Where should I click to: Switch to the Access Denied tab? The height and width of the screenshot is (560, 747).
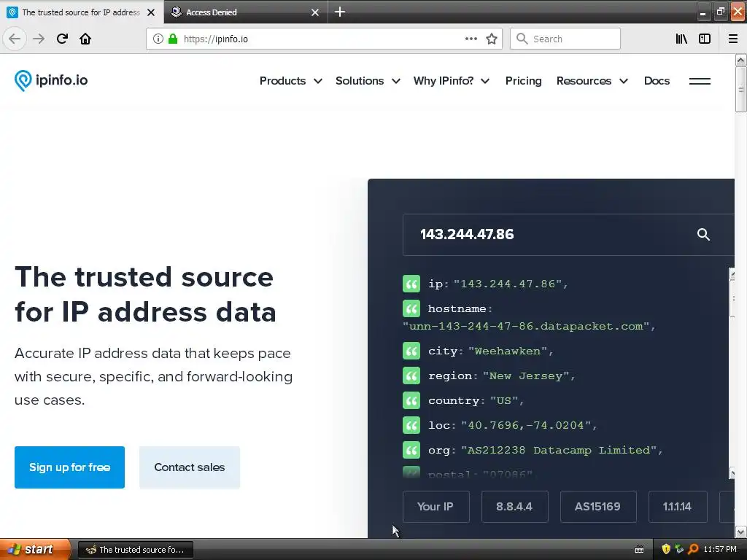245,12
